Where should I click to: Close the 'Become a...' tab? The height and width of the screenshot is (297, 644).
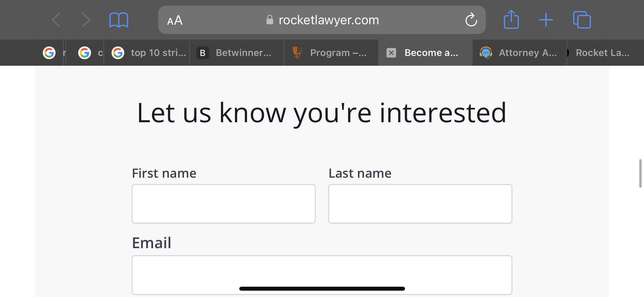pyautogui.click(x=391, y=53)
